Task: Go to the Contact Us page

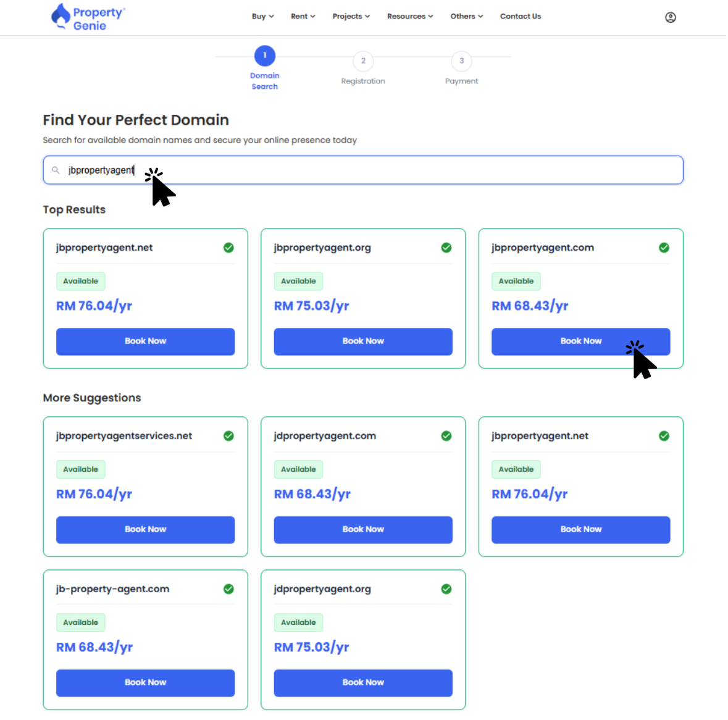Action: pyautogui.click(x=520, y=17)
